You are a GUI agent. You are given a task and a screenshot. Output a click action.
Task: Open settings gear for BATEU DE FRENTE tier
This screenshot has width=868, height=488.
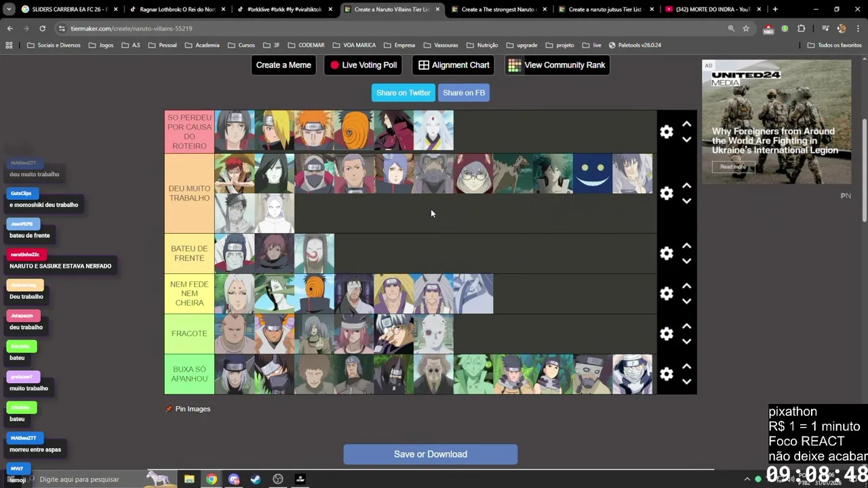pos(667,253)
